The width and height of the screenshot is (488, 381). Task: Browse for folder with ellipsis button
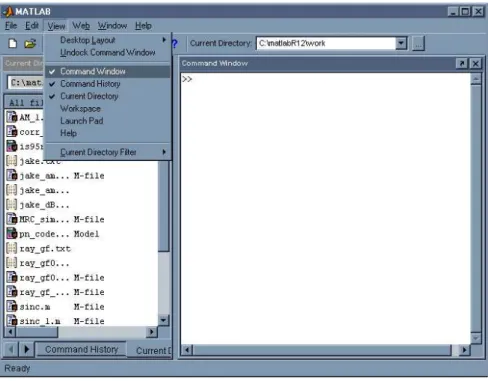coord(418,43)
